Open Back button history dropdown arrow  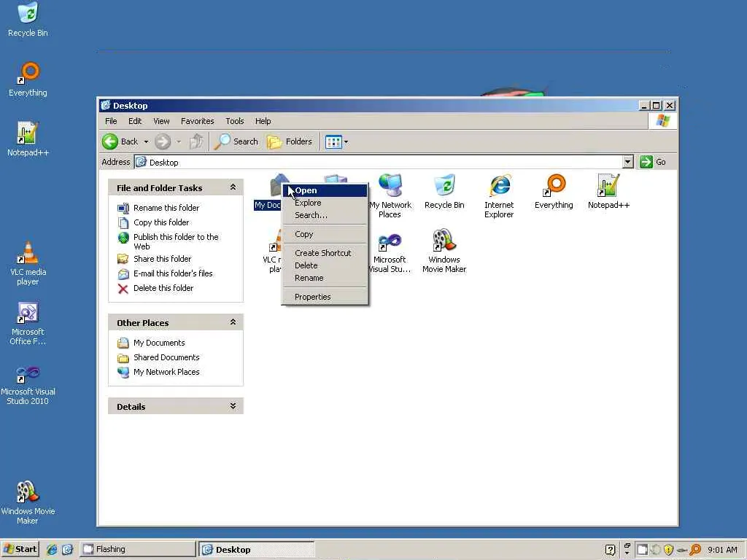point(146,142)
